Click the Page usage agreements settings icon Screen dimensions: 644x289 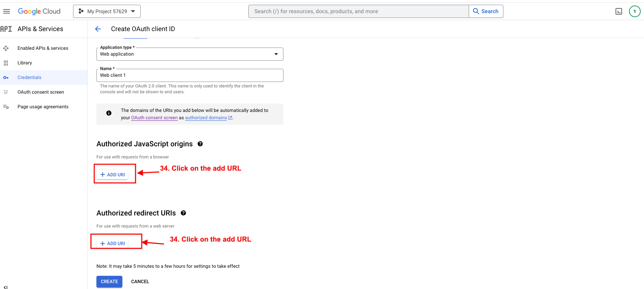pos(6,107)
